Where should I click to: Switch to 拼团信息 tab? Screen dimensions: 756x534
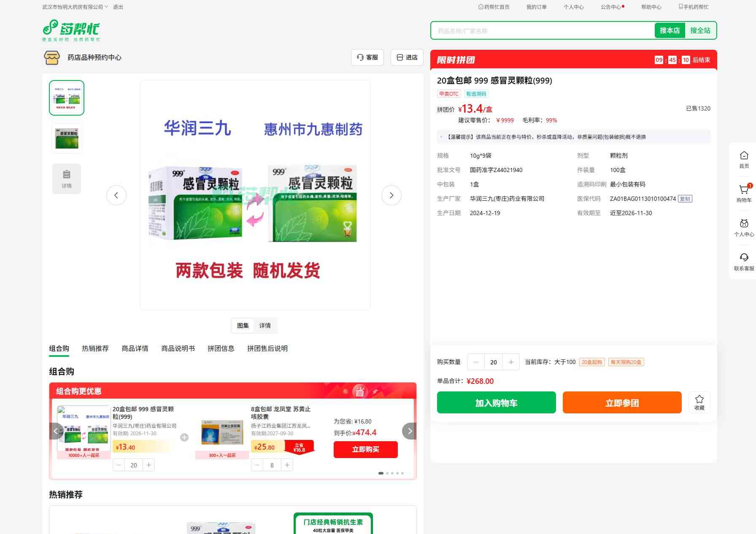click(221, 348)
